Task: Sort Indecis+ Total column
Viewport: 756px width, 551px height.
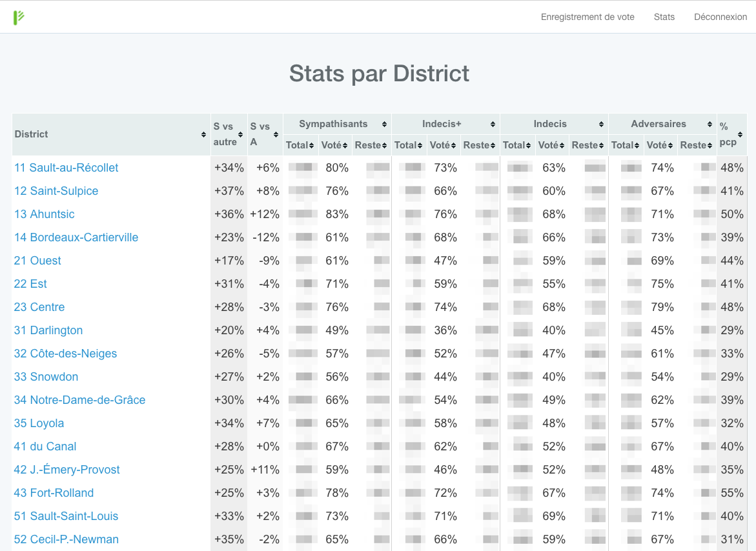Action: 409,145
